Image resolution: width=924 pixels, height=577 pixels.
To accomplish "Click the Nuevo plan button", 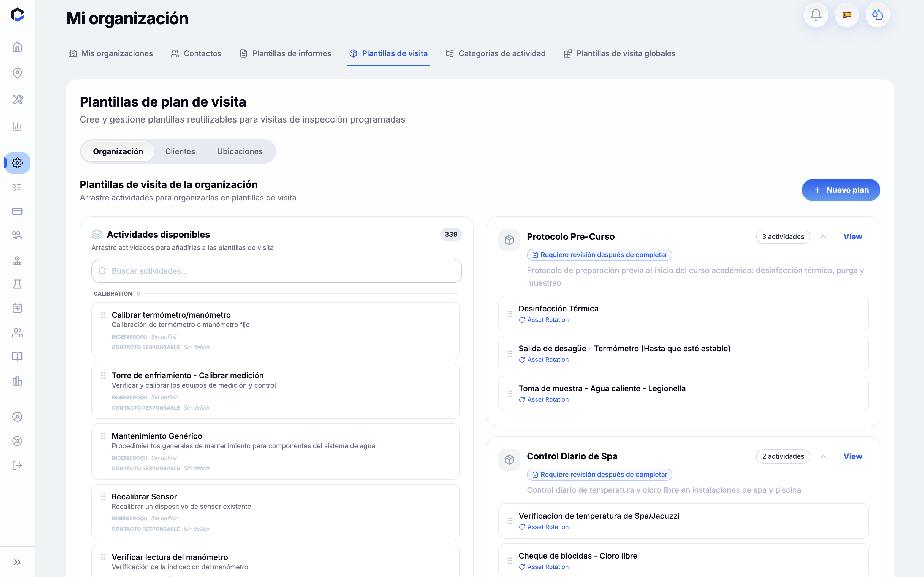I will pos(841,190).
